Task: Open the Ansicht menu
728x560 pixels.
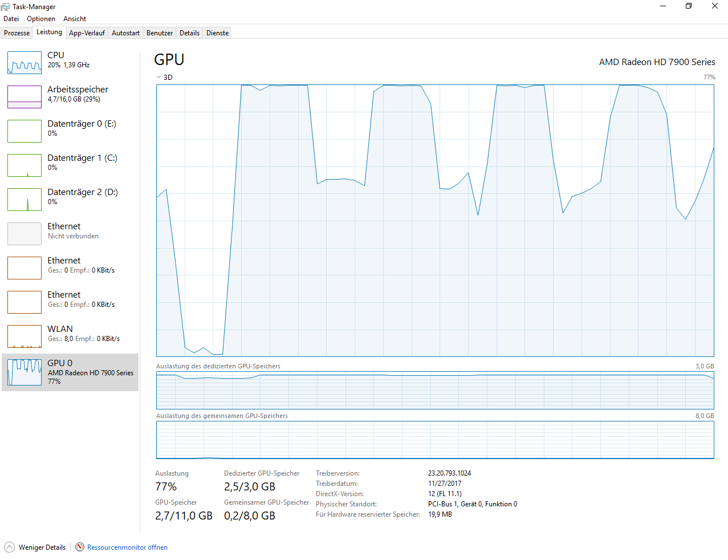Action: (74, 18)
